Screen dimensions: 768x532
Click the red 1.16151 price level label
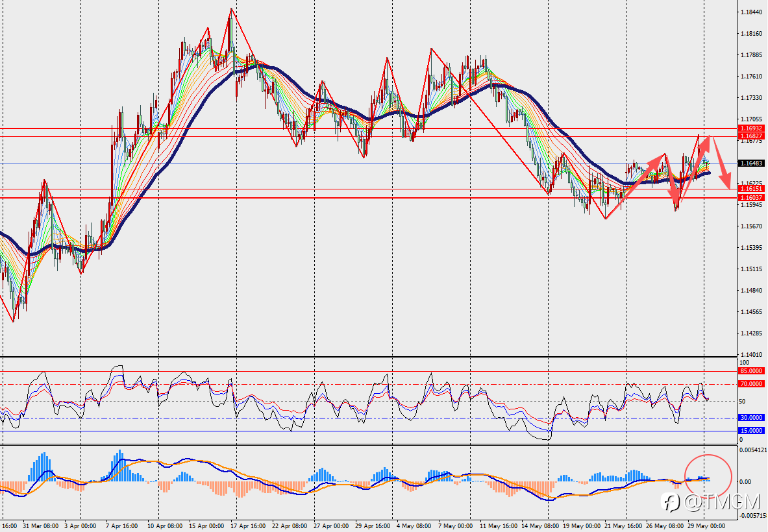(751, 189)
